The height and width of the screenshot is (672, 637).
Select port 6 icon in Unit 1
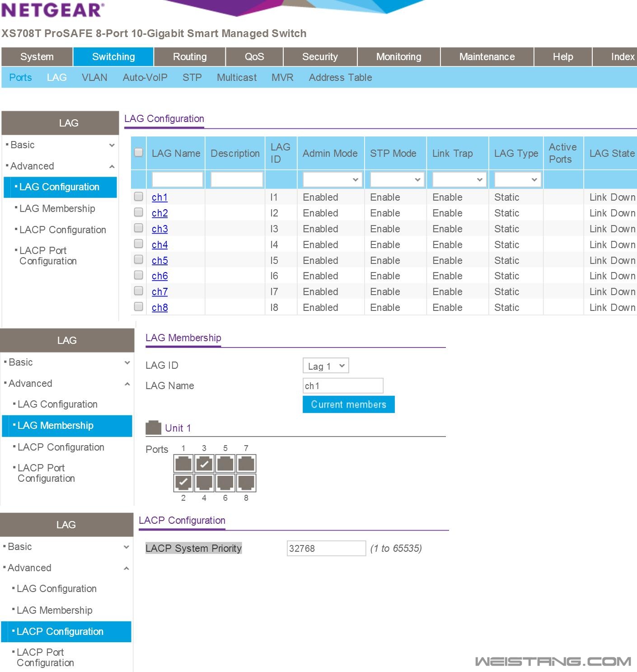(225, 483)
